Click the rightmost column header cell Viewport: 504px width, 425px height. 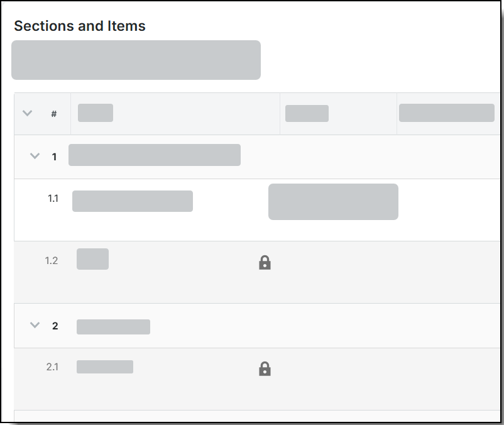point(446,113)
